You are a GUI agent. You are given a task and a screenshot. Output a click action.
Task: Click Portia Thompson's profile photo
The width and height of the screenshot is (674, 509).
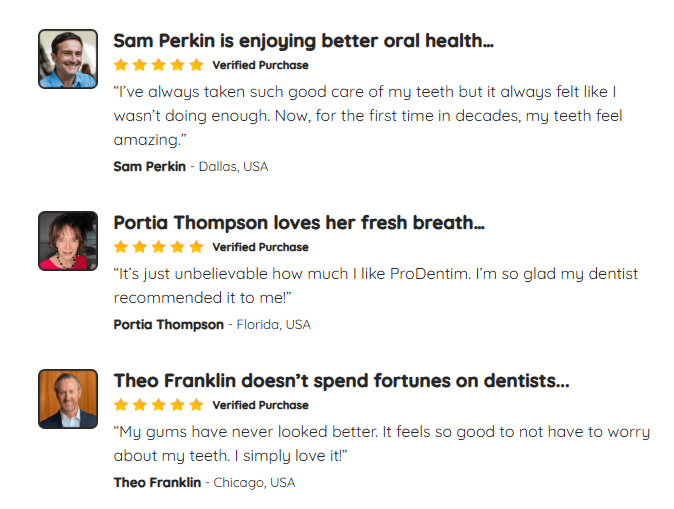pyautogui.click(x=68, y=241)
